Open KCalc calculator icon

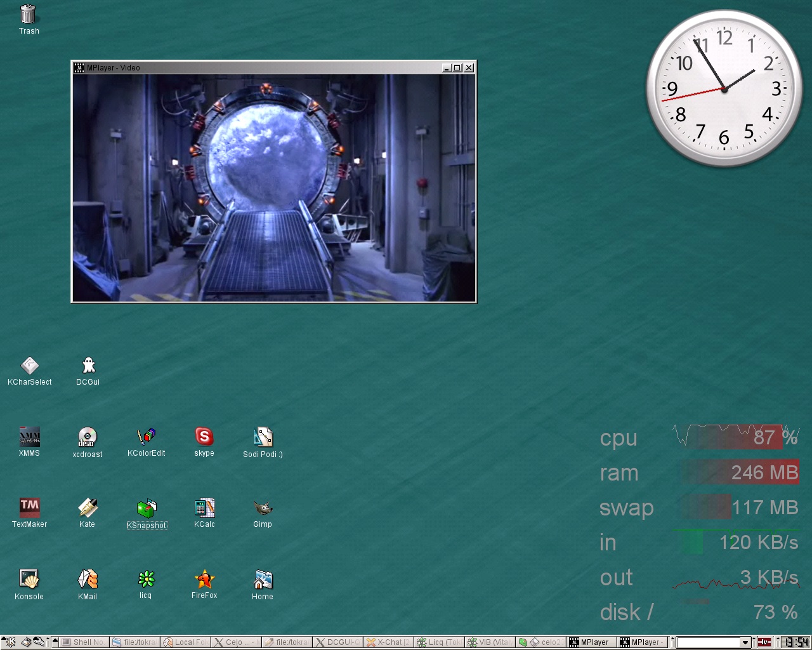click(204, 513)
